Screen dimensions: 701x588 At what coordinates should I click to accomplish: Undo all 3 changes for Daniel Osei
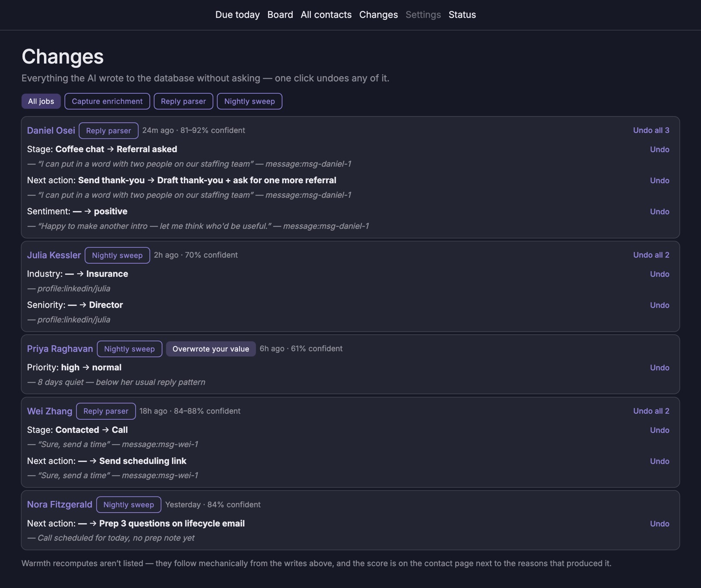pos(651,130)
